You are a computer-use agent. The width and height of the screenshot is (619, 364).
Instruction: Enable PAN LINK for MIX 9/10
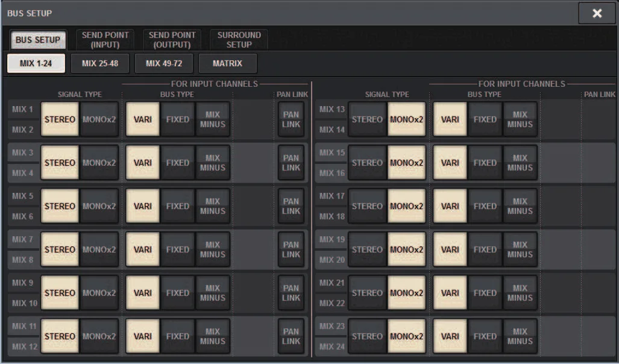pyautogui.click(x=291, y=293)
